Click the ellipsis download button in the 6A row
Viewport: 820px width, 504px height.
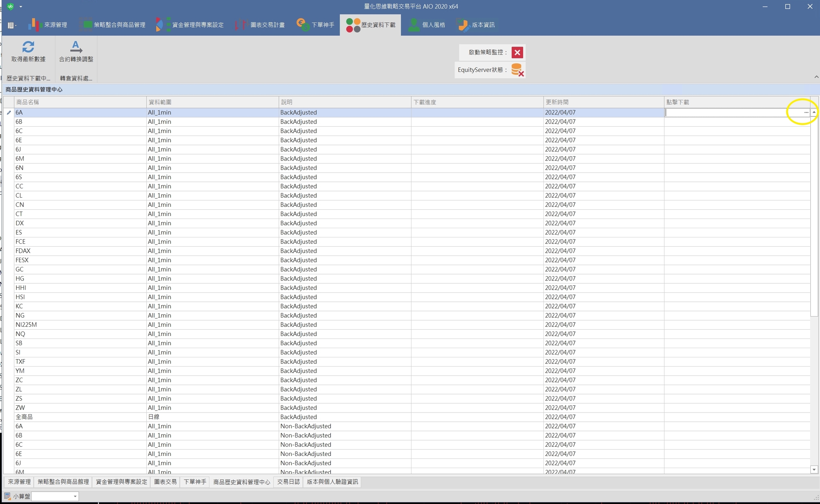coord(806,112)
